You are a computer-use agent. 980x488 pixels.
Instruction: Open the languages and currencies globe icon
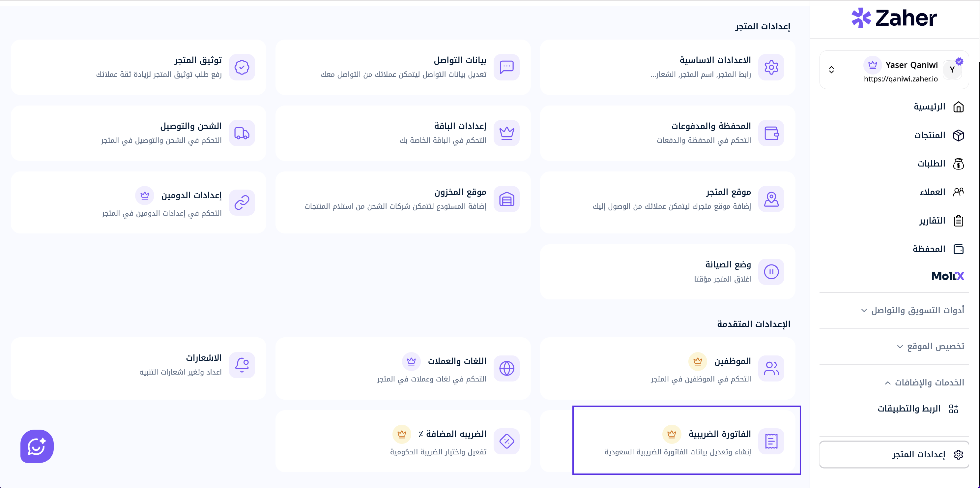tap(506, 369)
